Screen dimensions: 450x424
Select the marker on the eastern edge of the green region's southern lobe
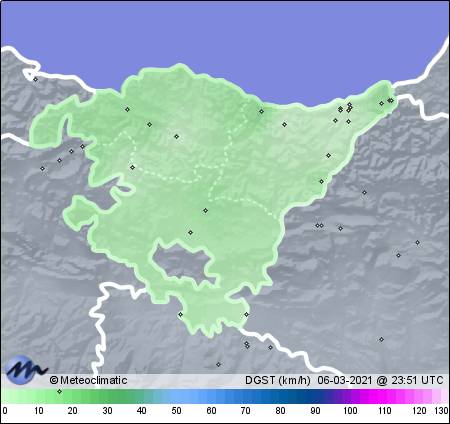pos(246,314)
